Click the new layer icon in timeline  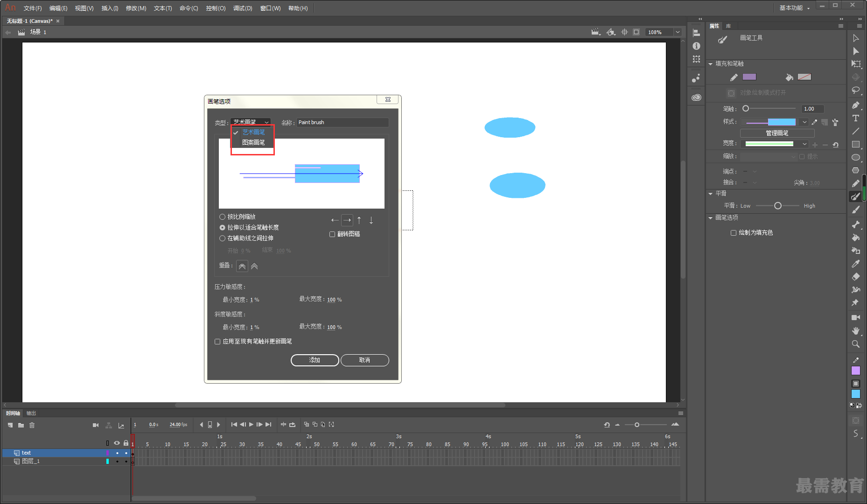[10, 425]
